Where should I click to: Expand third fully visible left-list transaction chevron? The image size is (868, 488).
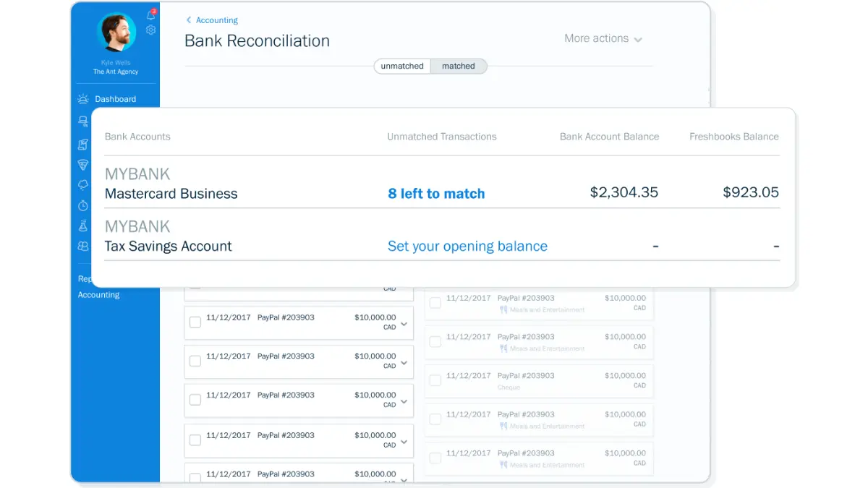click(x=404, y=401)
